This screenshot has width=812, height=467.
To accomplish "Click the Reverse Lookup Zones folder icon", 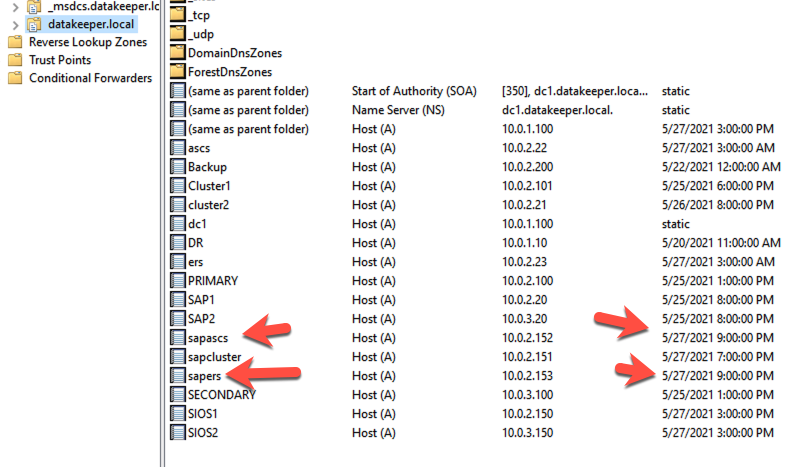I will [x=16, y=42].
